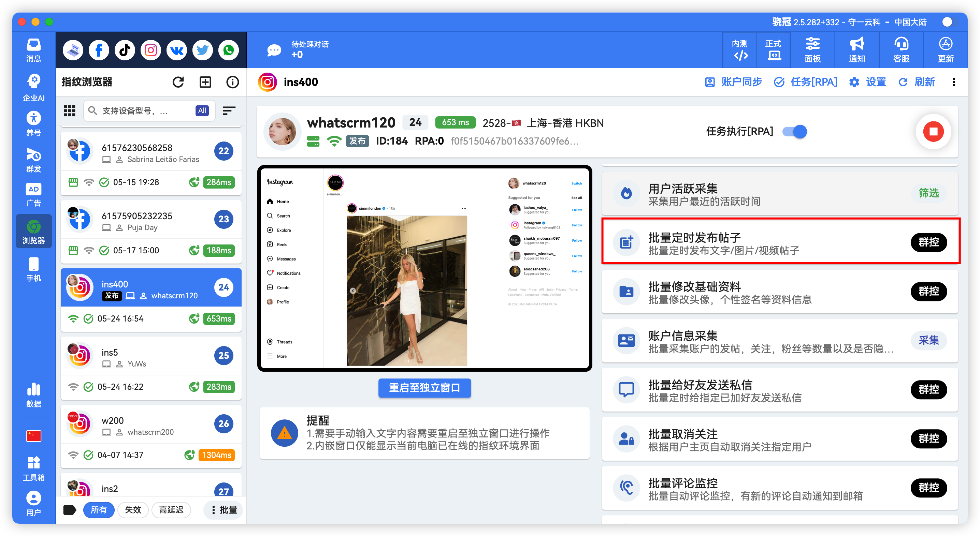
Task: Open the three-dot more menu top right
Action: 954,82
